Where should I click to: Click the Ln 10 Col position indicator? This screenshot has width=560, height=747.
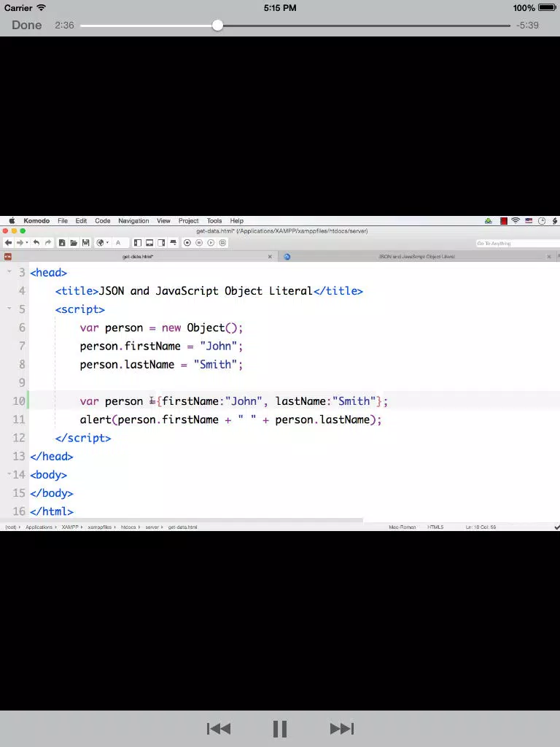pyautogui.click(x=481, y=527)
